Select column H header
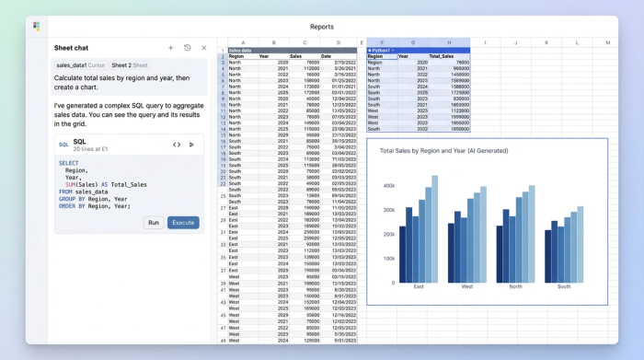Viewport: 644px width, 360px height. click(449, 42)
